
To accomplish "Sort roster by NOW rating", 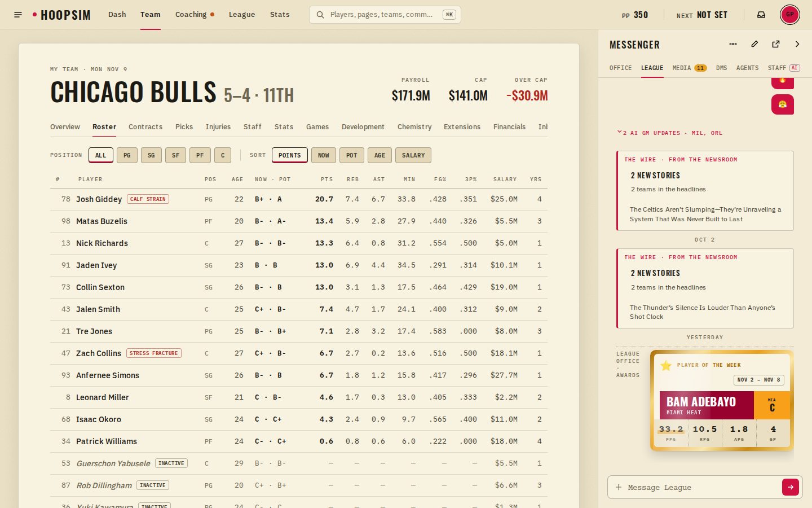I will (x=324, y=155).
